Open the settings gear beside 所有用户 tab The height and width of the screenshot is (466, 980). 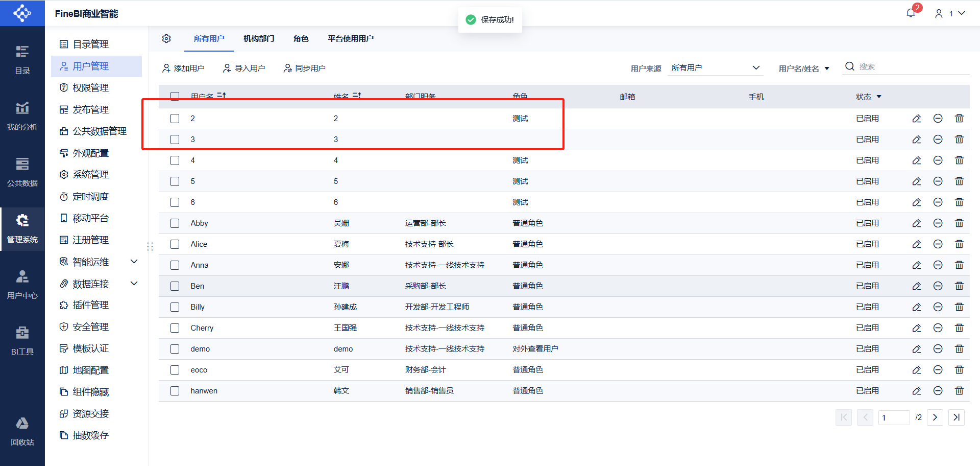(166, 39)
